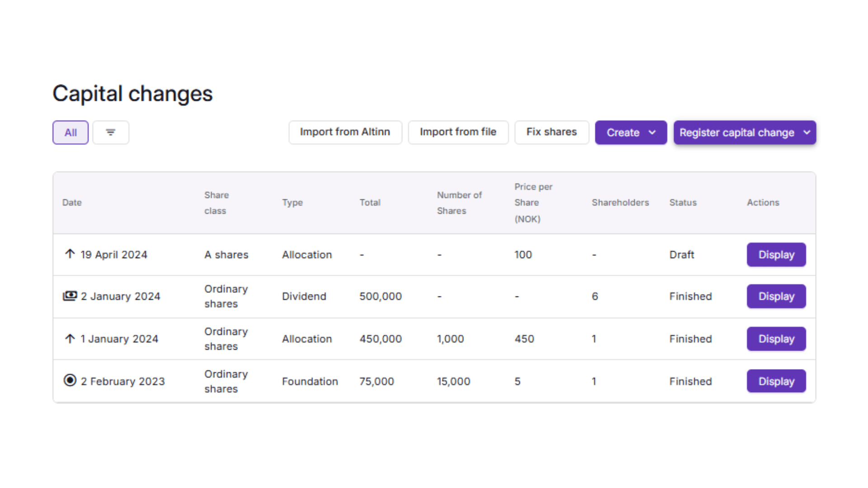Display the 19 April 2024 draft allocation

click(x=776, y=254)
